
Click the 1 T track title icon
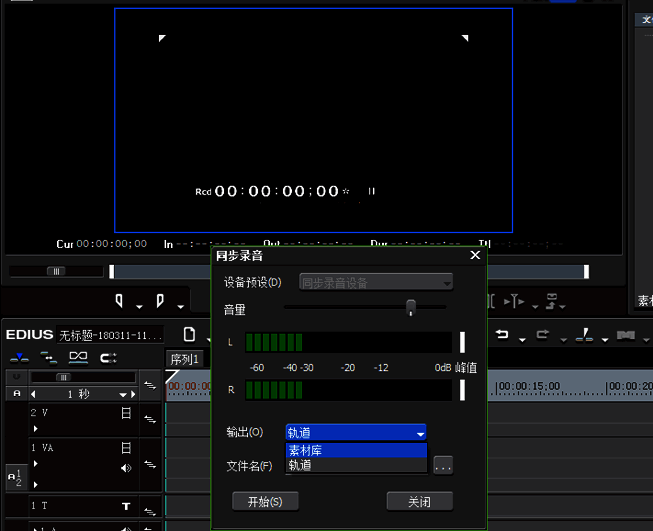tap(126, 506)
